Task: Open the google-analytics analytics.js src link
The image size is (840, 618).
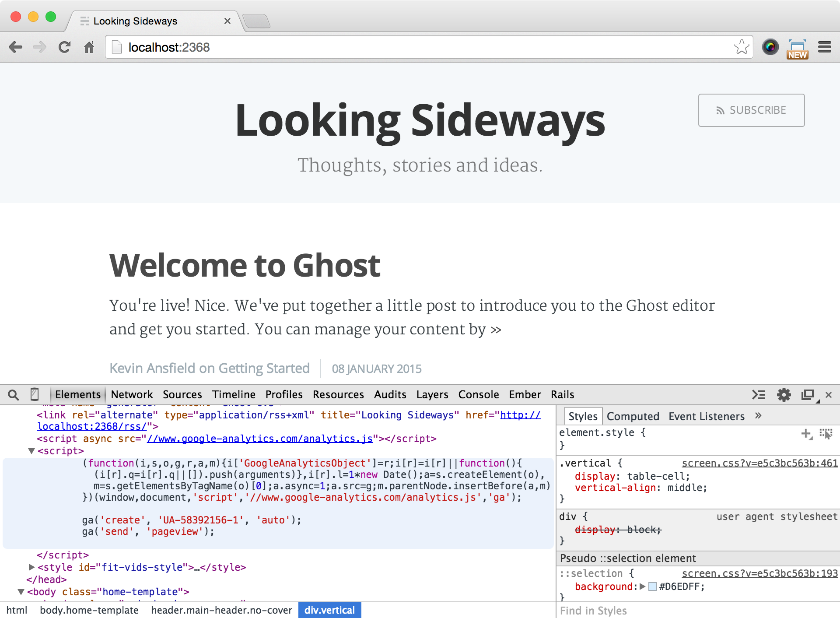Action: click(x=260, y=439)
